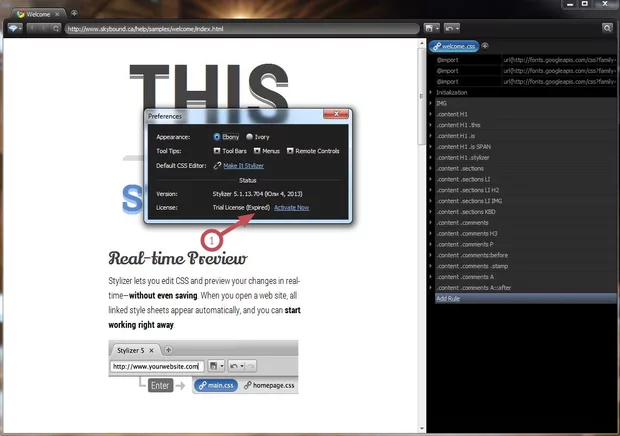Expand the .content H1 rule
Viewport: 620px width, 436px height.
click(431, 114)
